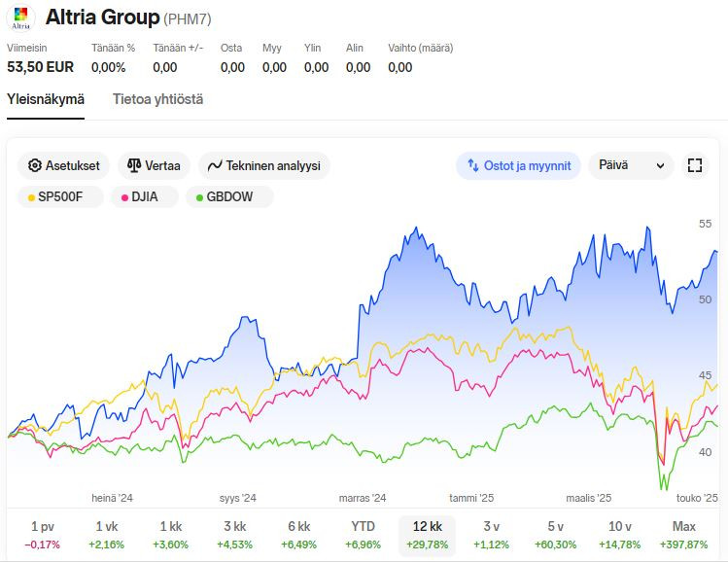
Task: Click the Altria company logo
Action: coord(20,18)
